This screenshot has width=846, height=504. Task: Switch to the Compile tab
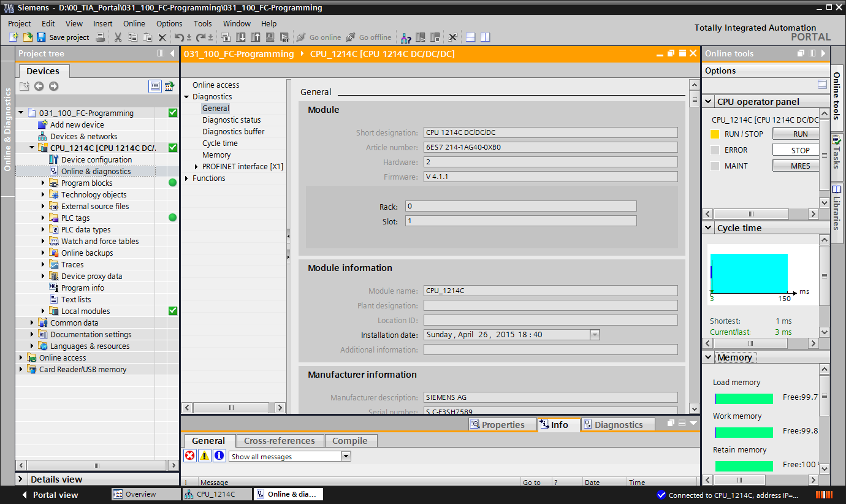click(350, 441)
